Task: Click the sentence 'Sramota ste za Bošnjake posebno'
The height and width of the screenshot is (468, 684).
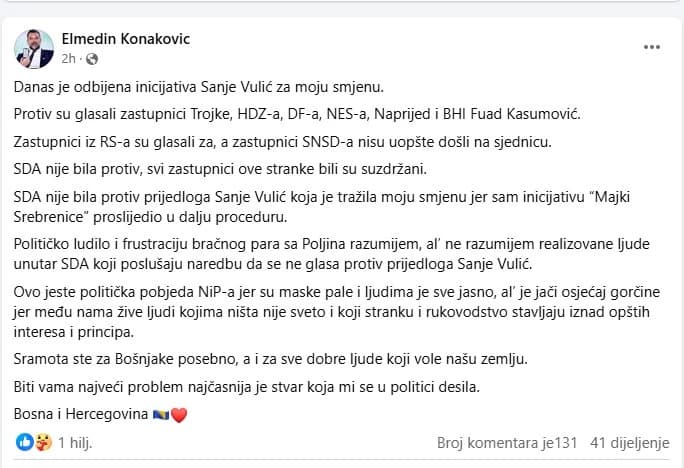Action: (270, 359)
